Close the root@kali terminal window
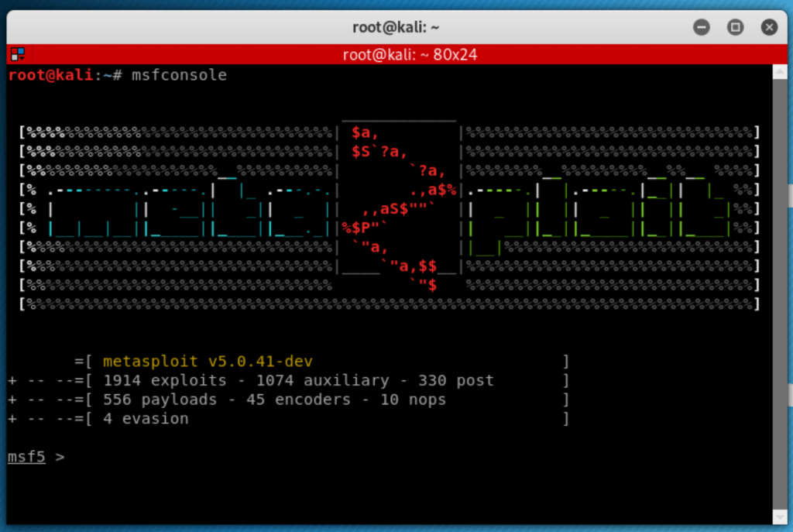The width and height of the screenshot is (793, 532). [769, 27]
